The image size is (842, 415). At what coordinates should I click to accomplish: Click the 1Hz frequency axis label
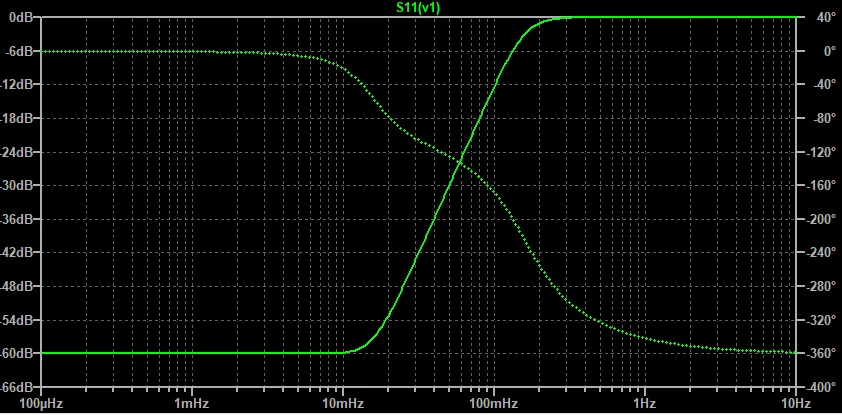pyautogui.click(x=645, y=404)
